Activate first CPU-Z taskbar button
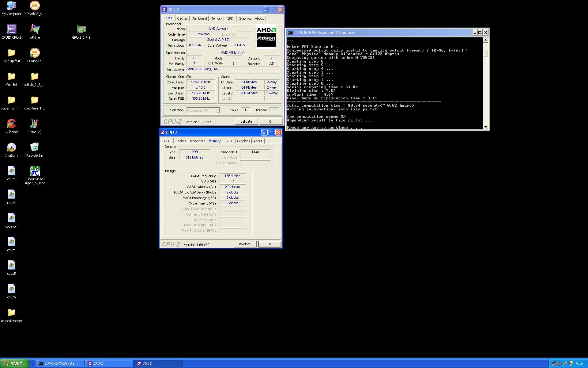 pos(109,363)
